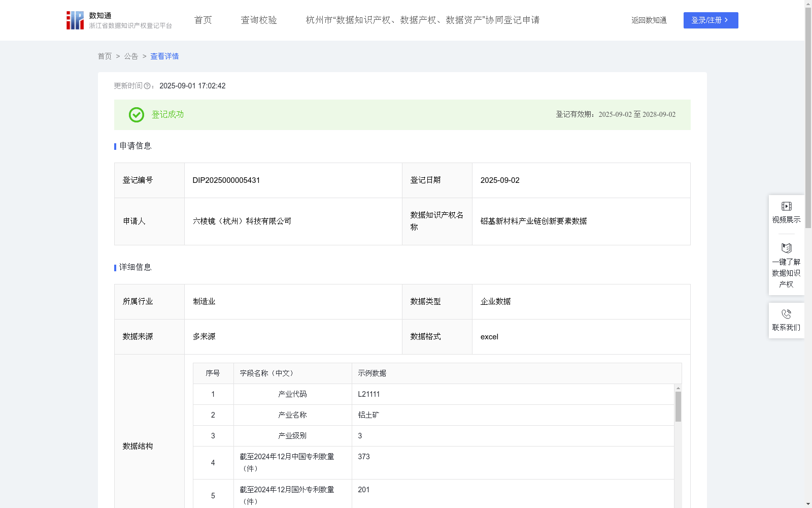Click the excel data format value

tap(489, 337)
